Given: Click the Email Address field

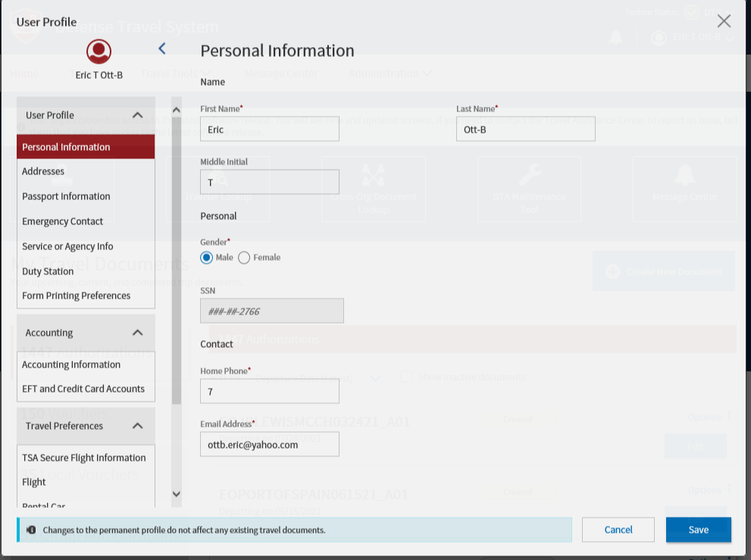Looking at the screenshot, I should point(270,444).
